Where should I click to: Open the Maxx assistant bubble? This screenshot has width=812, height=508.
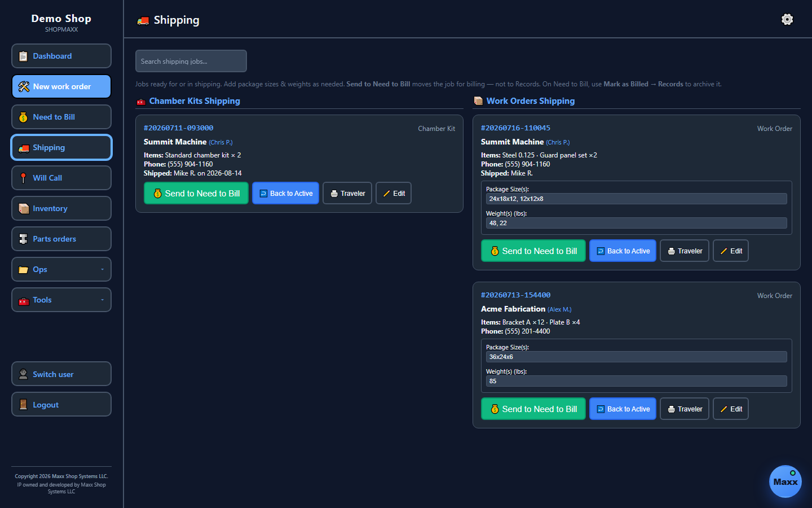pos(785,481)
